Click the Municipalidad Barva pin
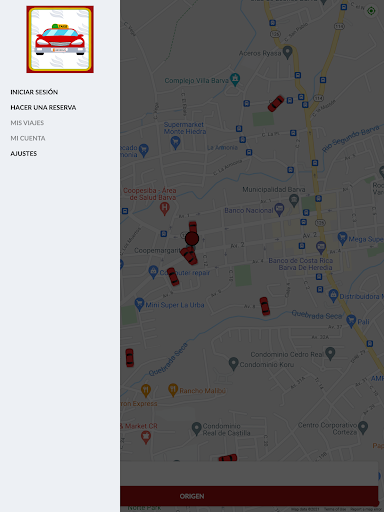The width and height of the screenshot is (384, 512). [294, 200]
